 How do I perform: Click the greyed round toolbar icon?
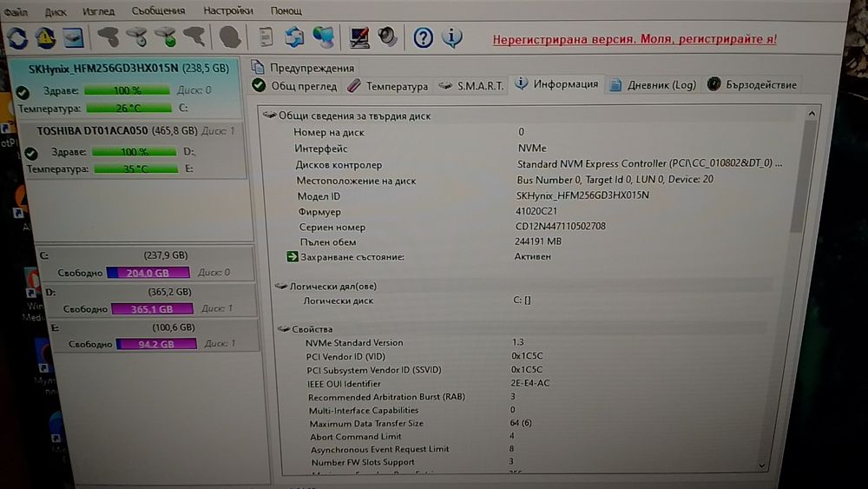pyautogui.click(x=230, y=37)
